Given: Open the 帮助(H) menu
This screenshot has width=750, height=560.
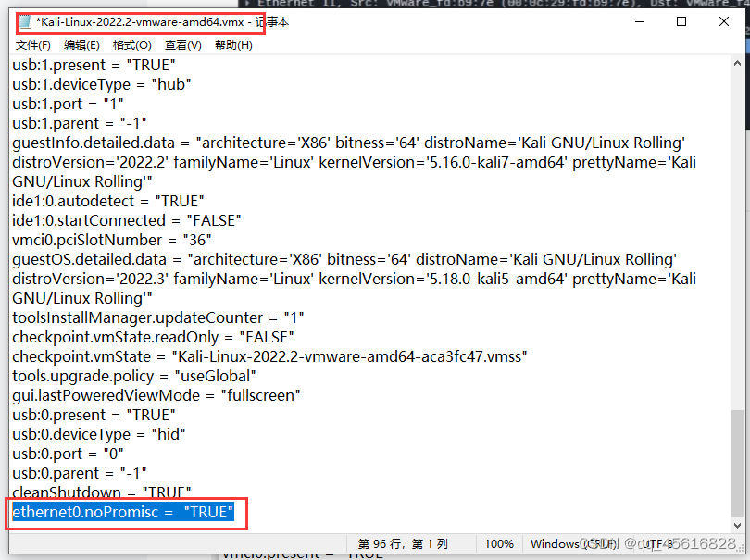Looking at the screenshot, I should point(233,45).
